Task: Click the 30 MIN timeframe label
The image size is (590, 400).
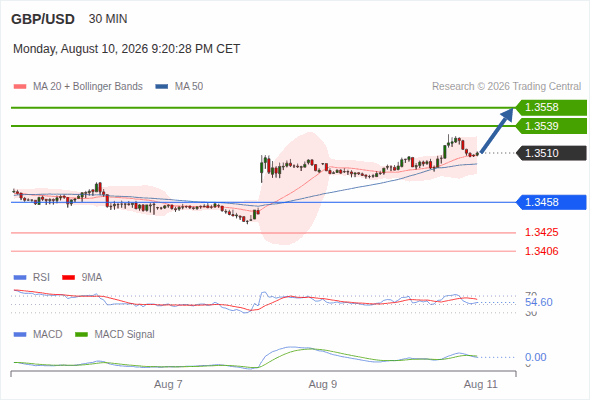Action: [108, 19]
